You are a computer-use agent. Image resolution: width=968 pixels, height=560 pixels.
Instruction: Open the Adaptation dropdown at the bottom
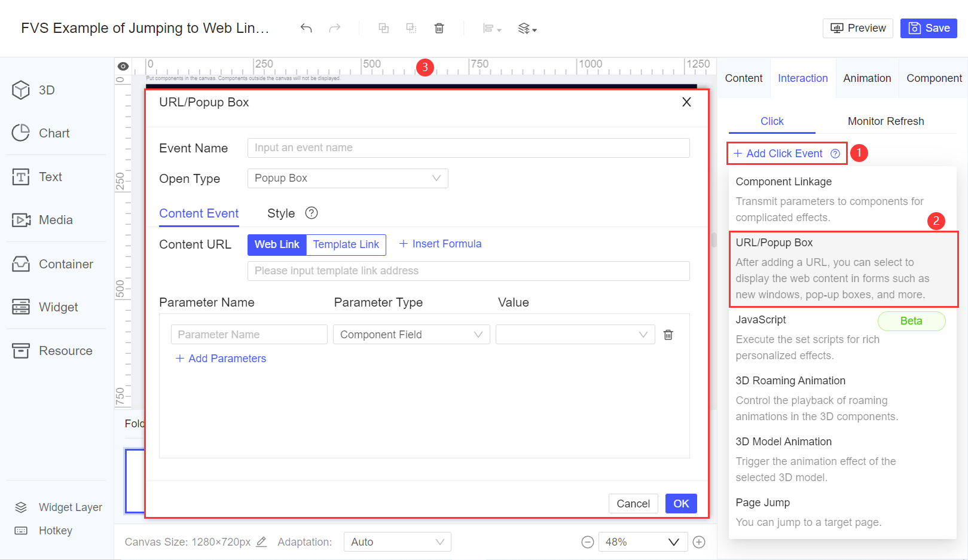[x=397, y=541]
